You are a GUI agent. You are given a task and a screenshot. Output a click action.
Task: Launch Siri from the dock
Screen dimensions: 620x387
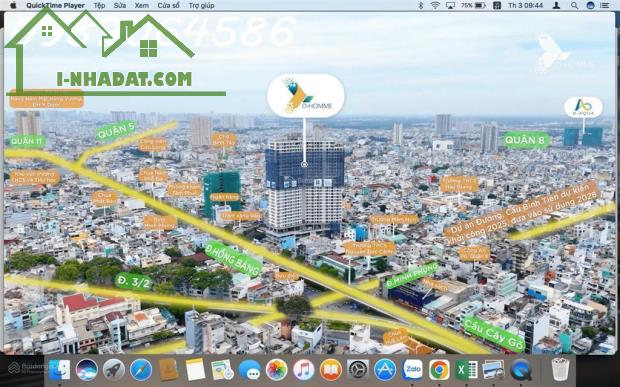(87, 370)
